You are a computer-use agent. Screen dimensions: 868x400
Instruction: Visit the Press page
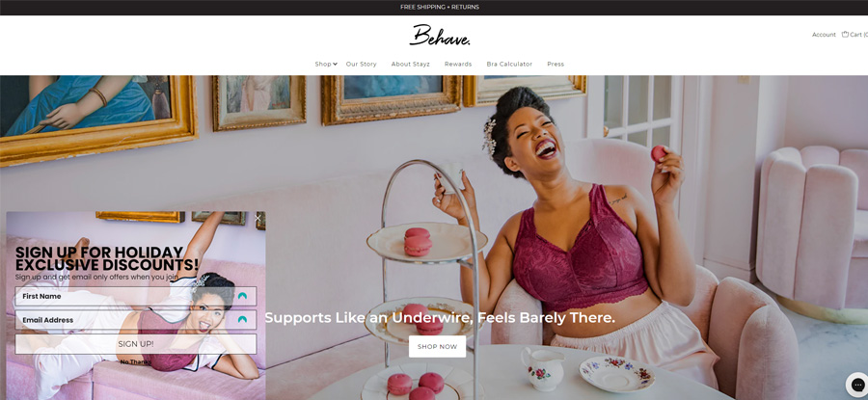pos(556,65)
